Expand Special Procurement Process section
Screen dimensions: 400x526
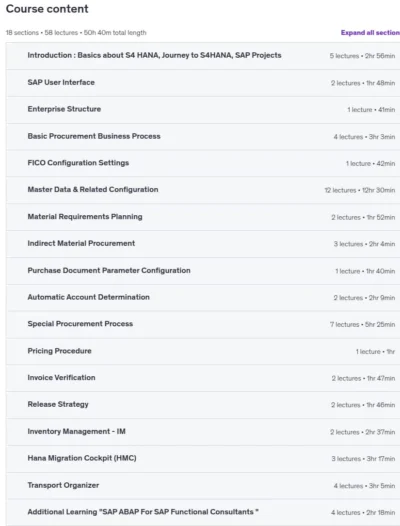point(203,324)
